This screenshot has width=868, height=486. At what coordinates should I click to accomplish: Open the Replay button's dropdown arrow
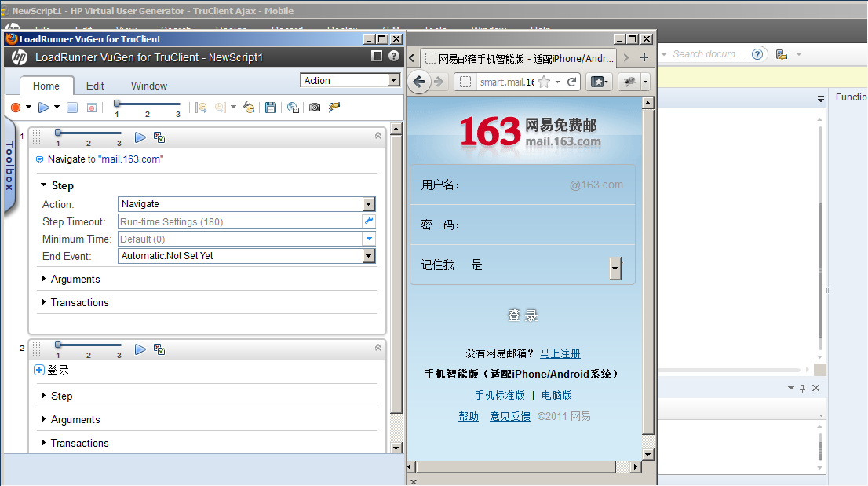pos(57,108)
